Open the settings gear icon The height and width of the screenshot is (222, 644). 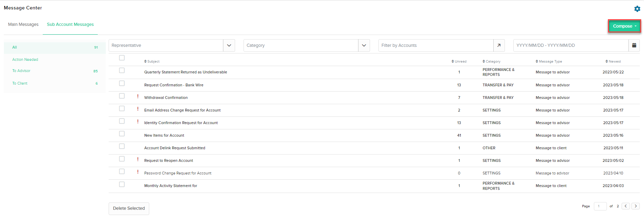[x=637, y=9]
